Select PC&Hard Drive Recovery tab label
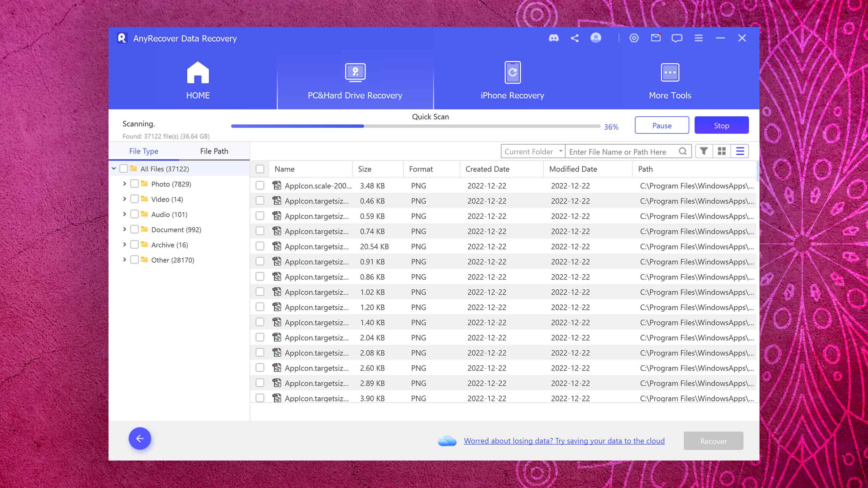 click(x=355, y=95)
